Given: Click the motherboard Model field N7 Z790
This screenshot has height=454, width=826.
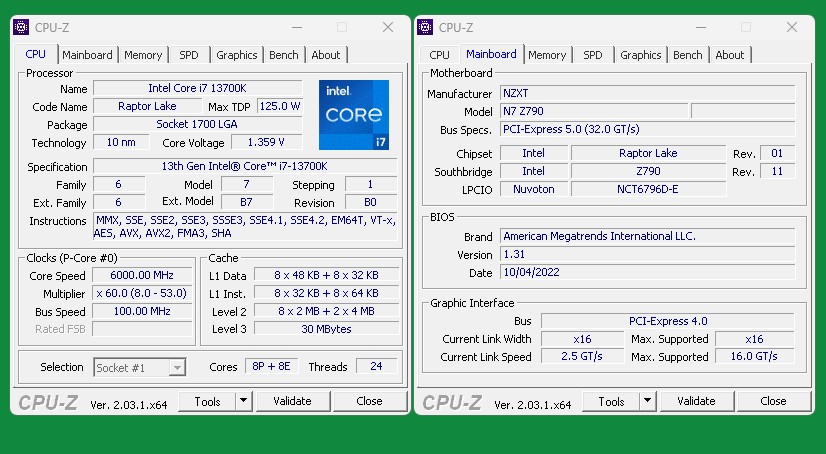Looking at the screenshot, I should [x=593, y=112].
